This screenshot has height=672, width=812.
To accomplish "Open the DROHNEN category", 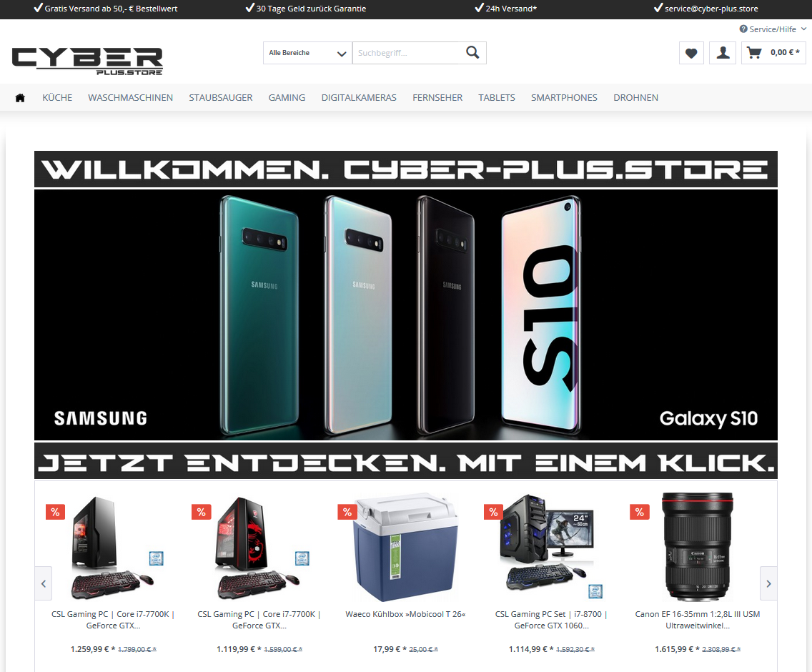I will 636,97.
